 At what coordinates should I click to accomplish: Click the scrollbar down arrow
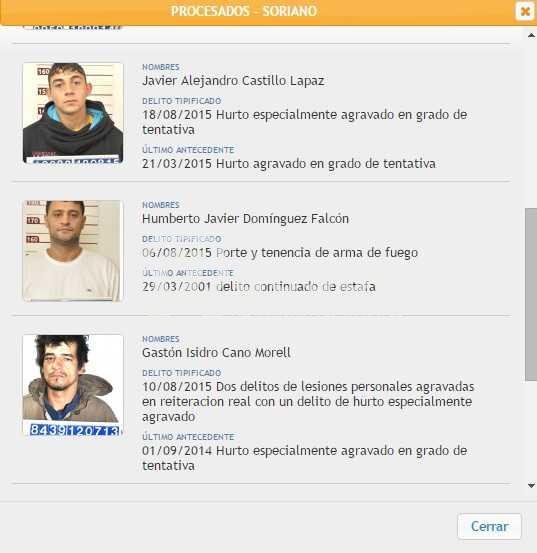[531, 486]
